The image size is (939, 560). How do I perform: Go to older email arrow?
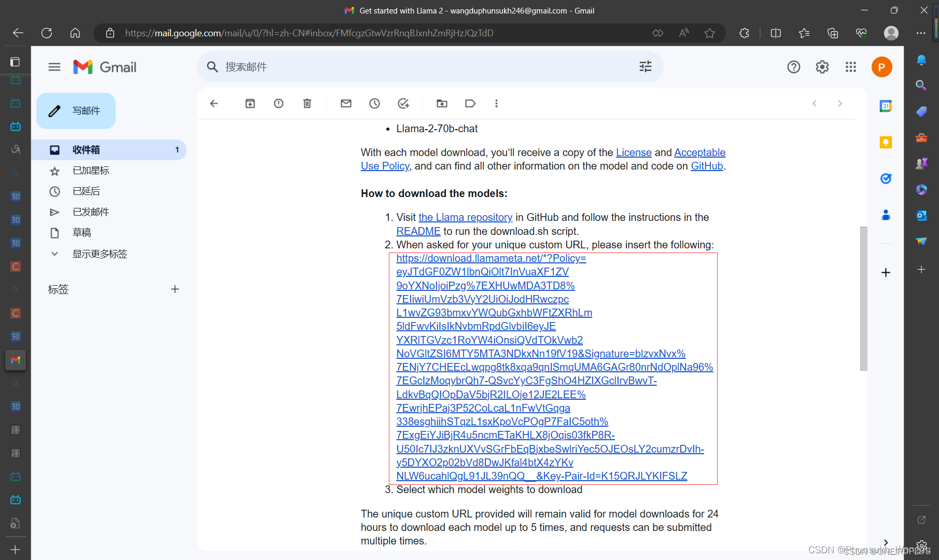tap(840, 104)
